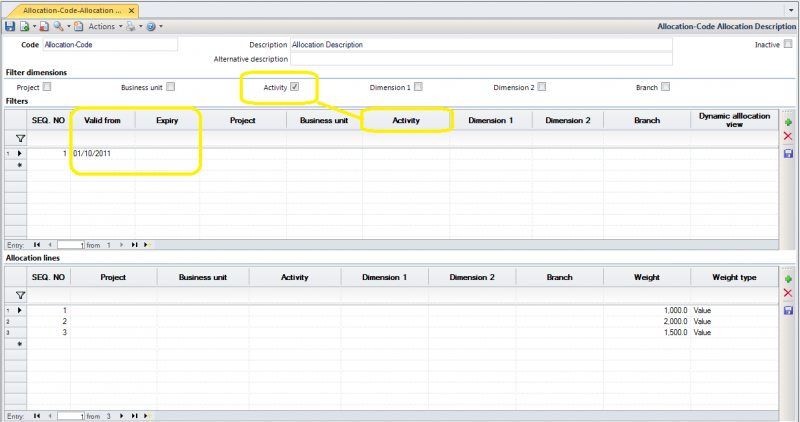The height and width of the screenshot is (422, 800).
Task: Enable the Dimension 1 filter checkbox
Action: pyautogui.click(x=418, y=87)
